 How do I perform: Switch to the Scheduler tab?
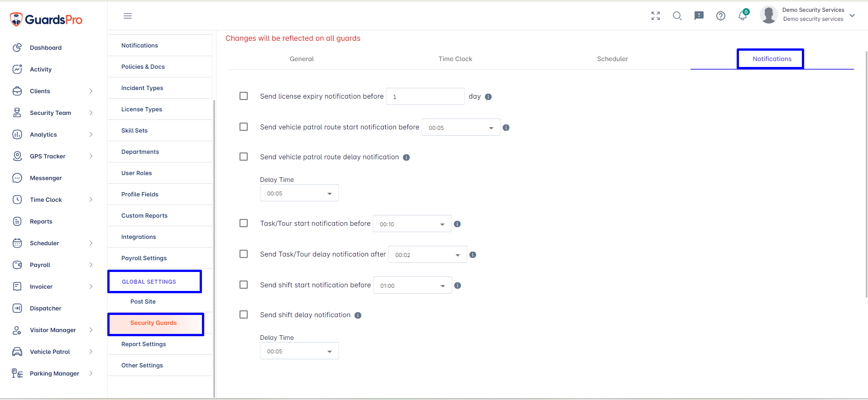[x=612, y=59]
